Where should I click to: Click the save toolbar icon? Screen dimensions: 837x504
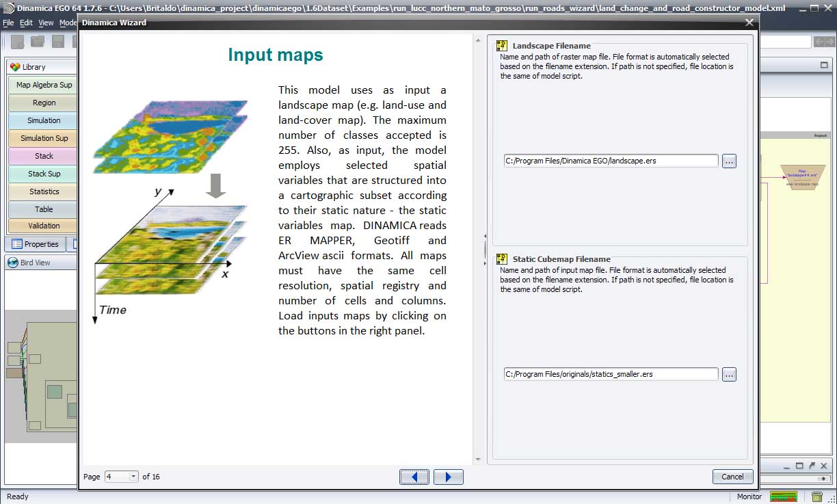click(59, 41)
